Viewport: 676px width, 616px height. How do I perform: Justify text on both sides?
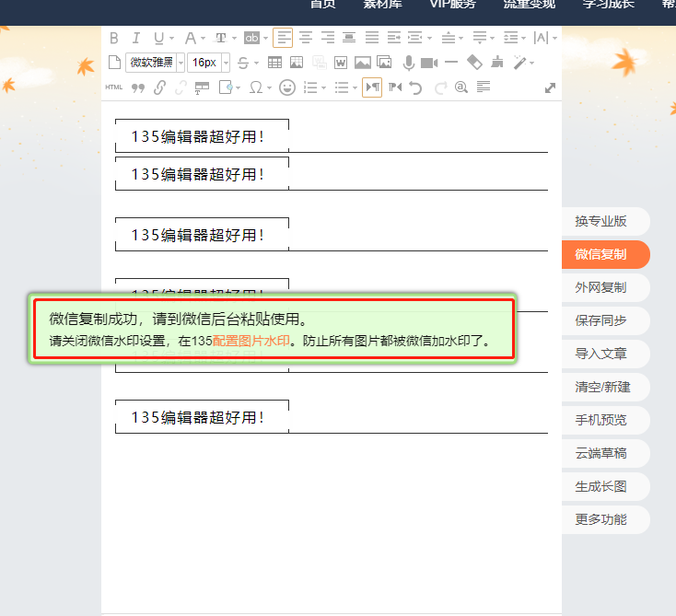pyautogui.click(x=372, y=38)
